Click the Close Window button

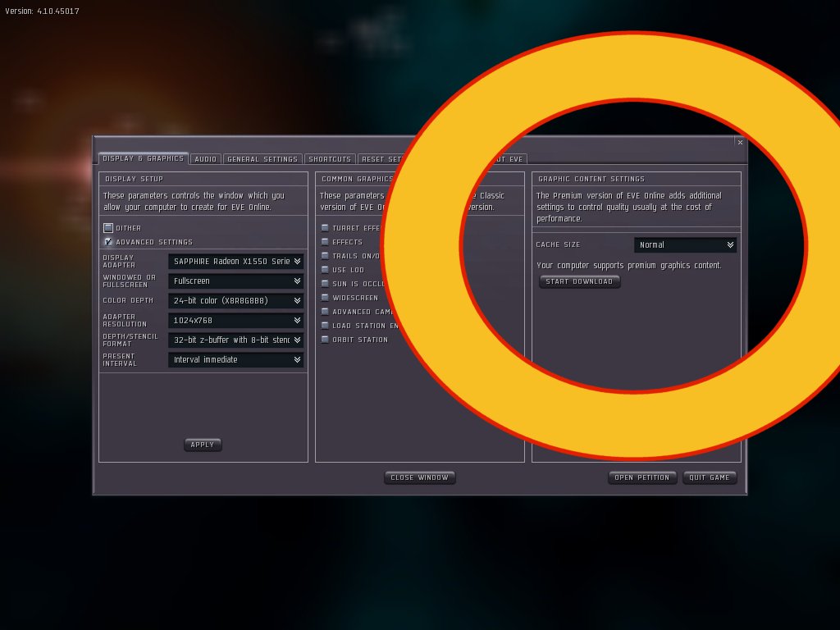pos(419,477)
